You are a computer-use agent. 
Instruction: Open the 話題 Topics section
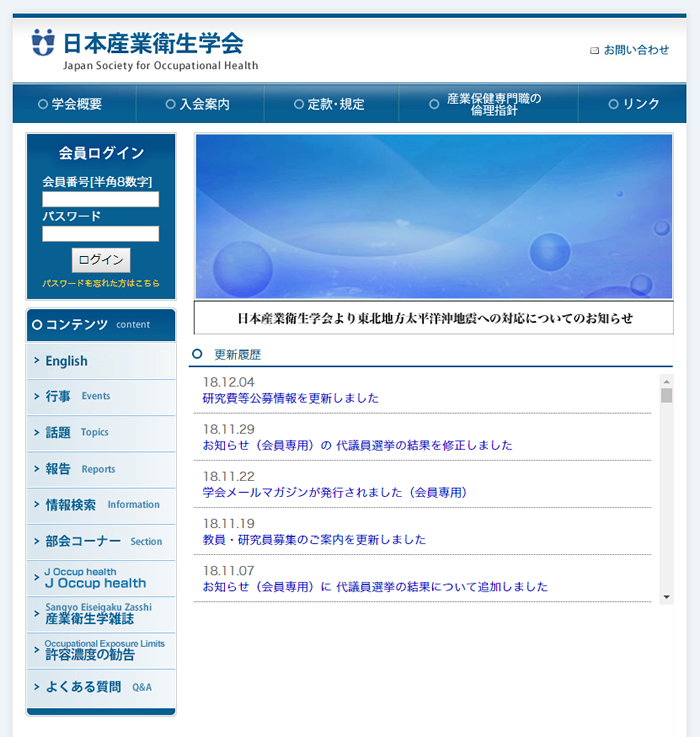pos(101,433)
